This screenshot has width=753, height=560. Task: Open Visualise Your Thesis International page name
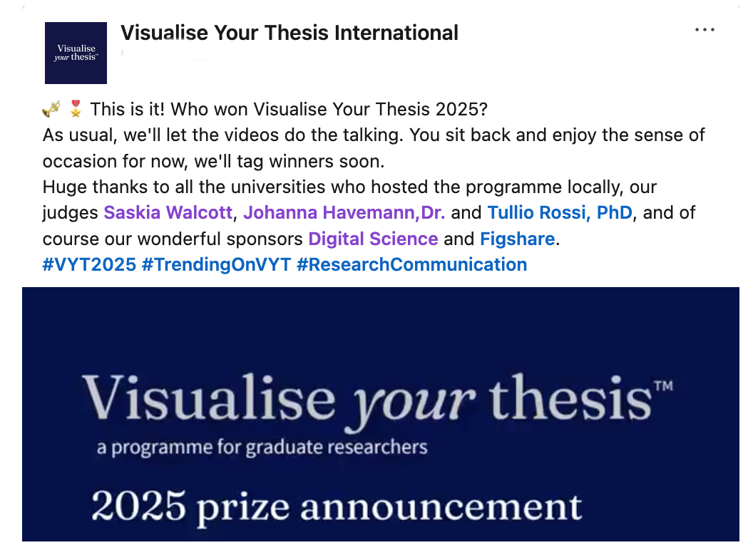click(x=289, y=33)
